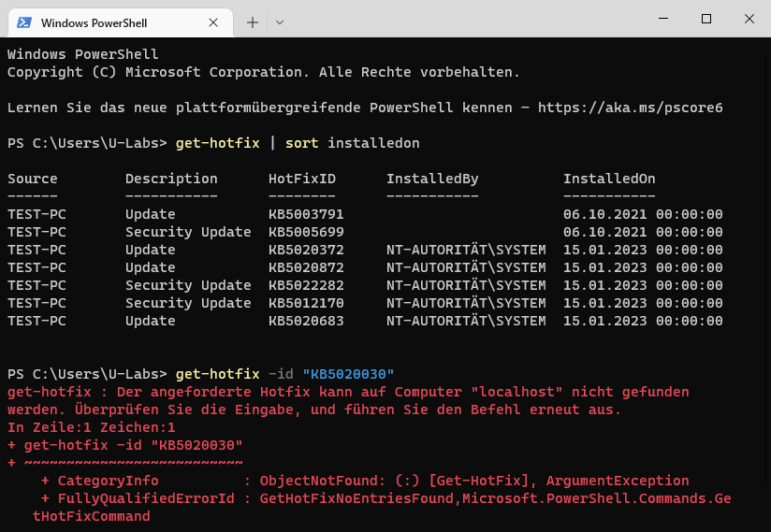Expand the new tab profile dropdown arrow

[x=279, y=22]
